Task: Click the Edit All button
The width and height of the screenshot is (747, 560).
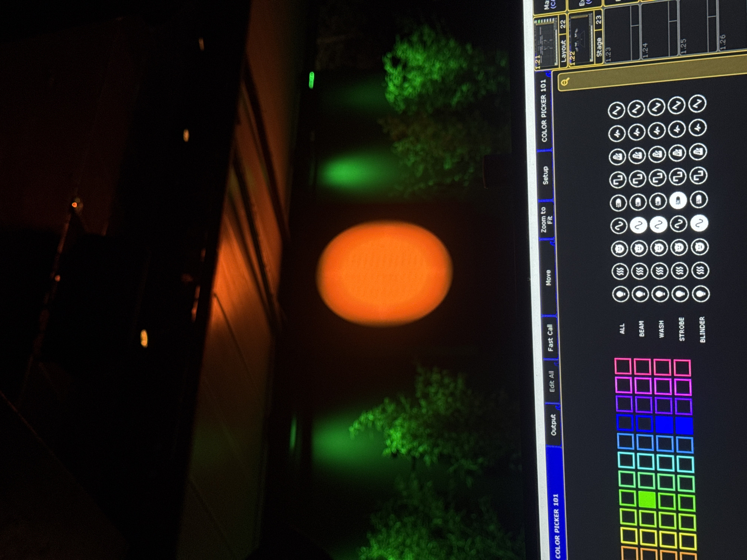Action: click(x=552, y=381)
